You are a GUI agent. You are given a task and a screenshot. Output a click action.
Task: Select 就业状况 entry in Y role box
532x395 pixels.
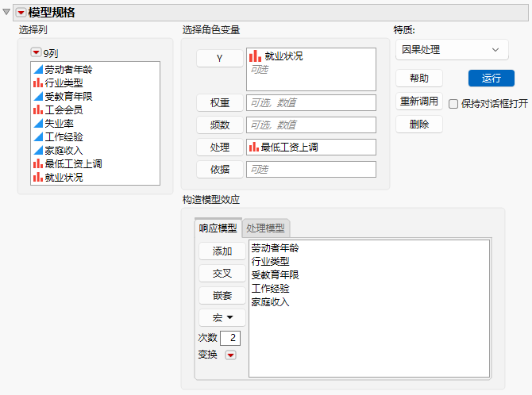pos(283,56)
